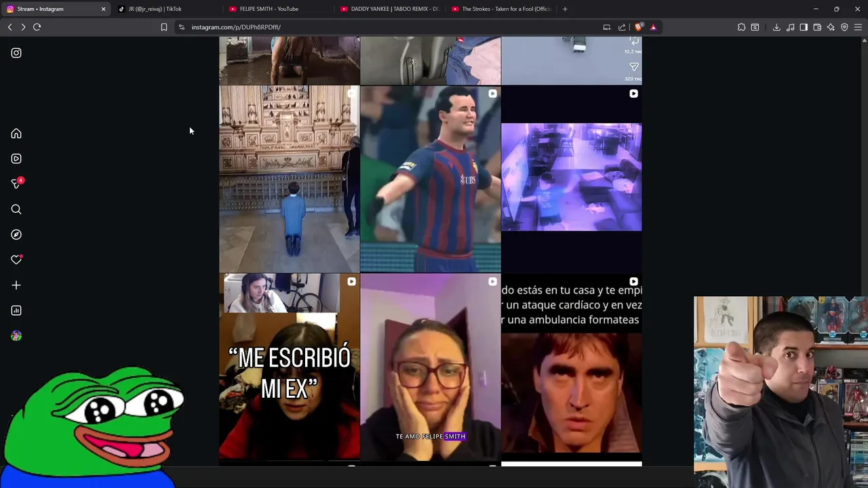Open notifications heart icon
868x488 pixels.
click(16, 260)
